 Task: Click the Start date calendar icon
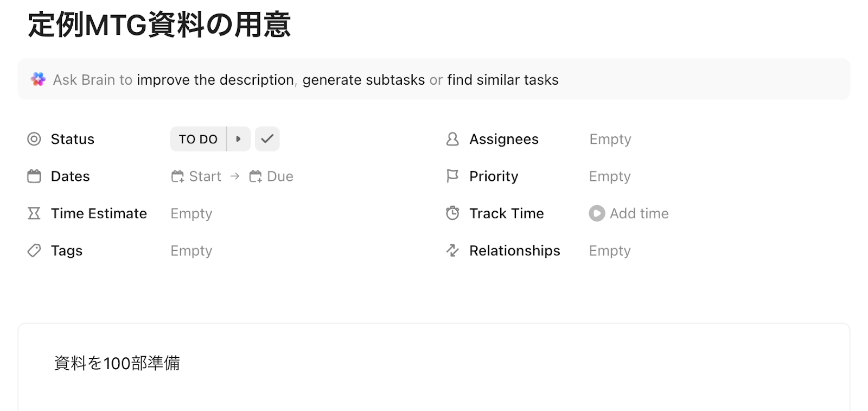point(177,176)
